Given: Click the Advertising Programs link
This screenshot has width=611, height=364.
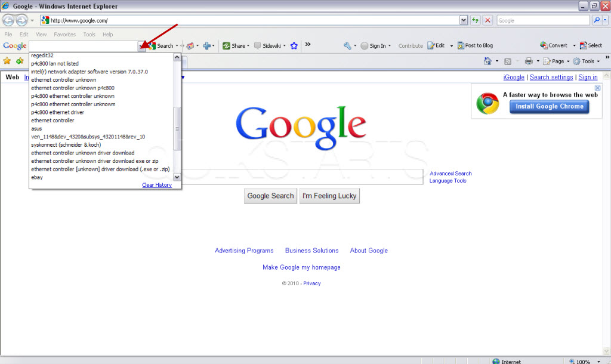Looking at the screenshot, I should click(x=244, y=251).
